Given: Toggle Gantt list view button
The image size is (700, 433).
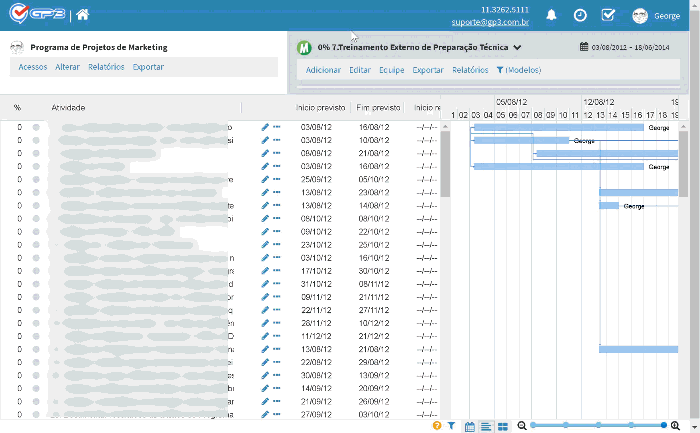Looking at the screenshot, I should [x=486, y=427].
